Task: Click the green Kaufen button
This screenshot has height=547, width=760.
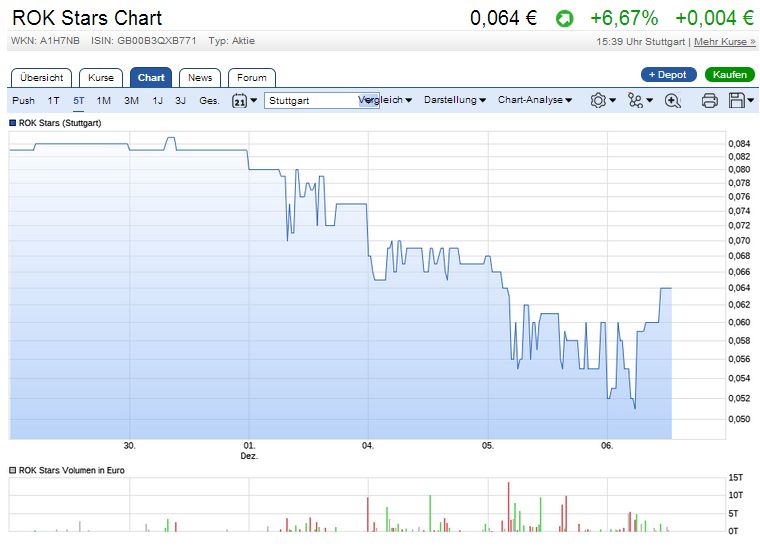Action: 729,75
